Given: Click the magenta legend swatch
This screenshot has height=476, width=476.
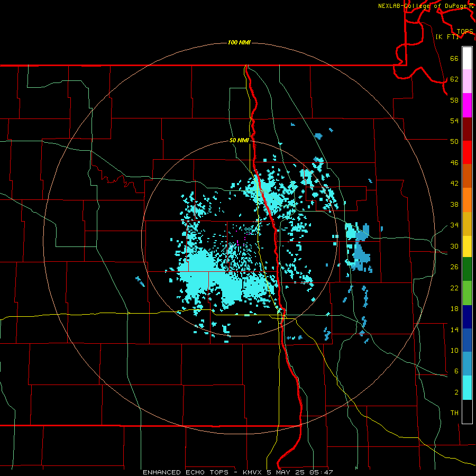Looking at the screenshot, I should coord(467,105).
